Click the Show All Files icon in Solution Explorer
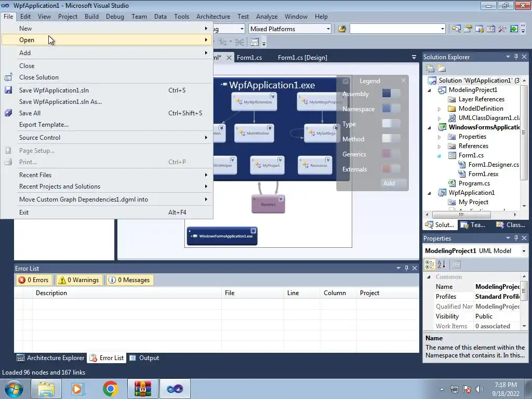The image size is (532, 399). tap(442, 68)
